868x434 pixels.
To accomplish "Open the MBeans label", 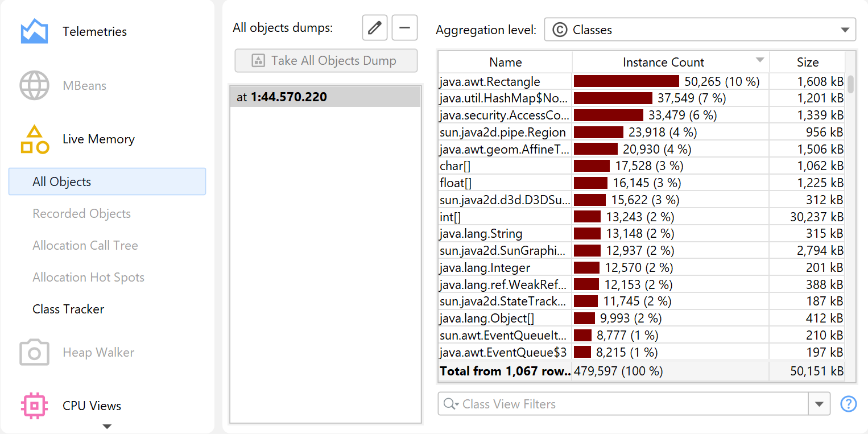I will point(85,86).
